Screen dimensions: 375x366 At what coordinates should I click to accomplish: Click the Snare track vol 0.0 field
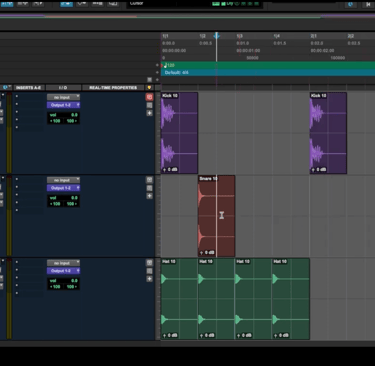pyautogui.click(x=63, y=198)
